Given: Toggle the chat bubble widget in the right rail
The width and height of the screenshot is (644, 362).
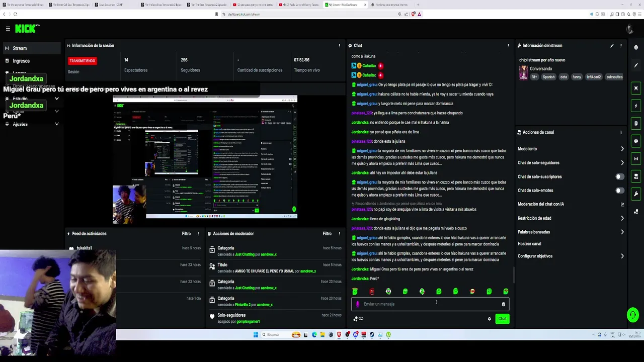Looking at the screenshot, I should coord(636,141).
